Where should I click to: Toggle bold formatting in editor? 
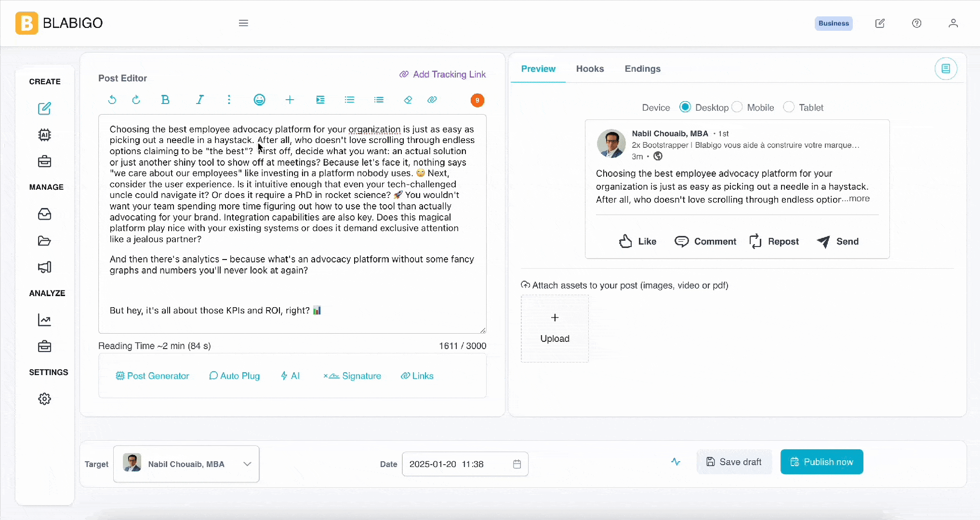[x=165, y=100]
